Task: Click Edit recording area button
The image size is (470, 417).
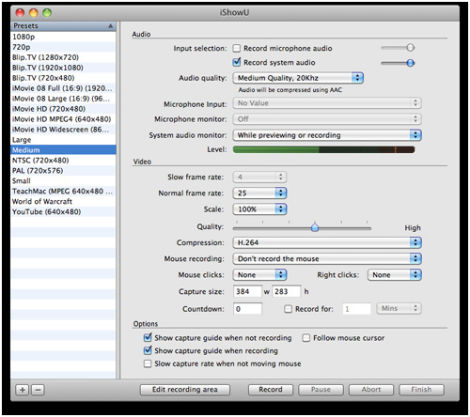Action: (x=185, y=390)
